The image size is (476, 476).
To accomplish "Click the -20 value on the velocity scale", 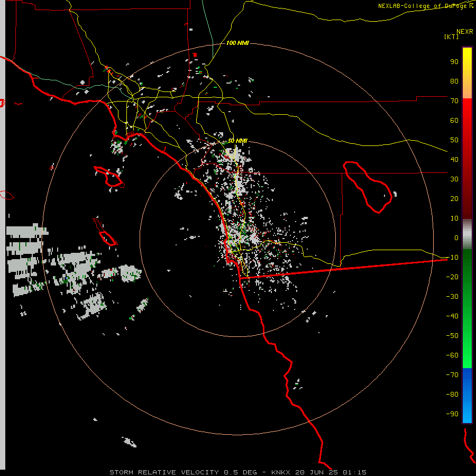I will tap(452, 277).
